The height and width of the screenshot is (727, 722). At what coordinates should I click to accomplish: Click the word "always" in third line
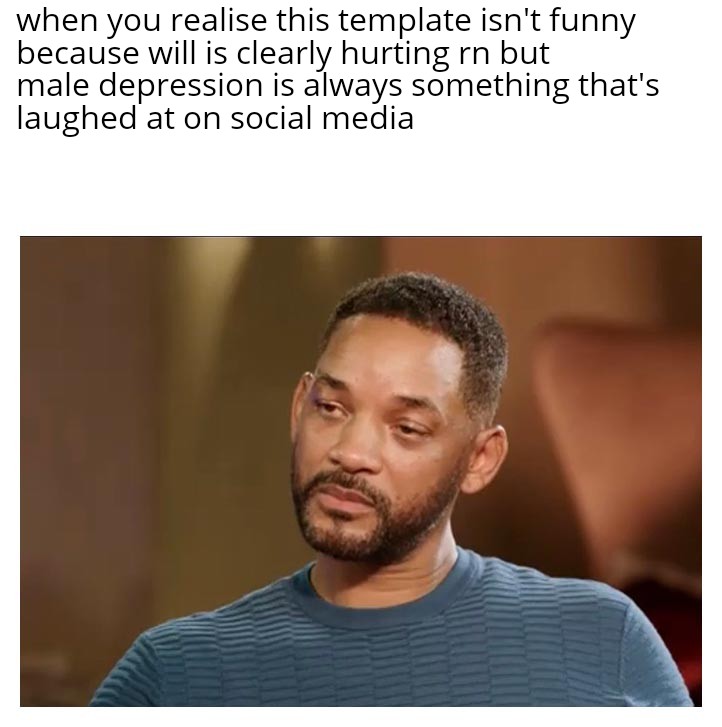(x=353, y=87)
